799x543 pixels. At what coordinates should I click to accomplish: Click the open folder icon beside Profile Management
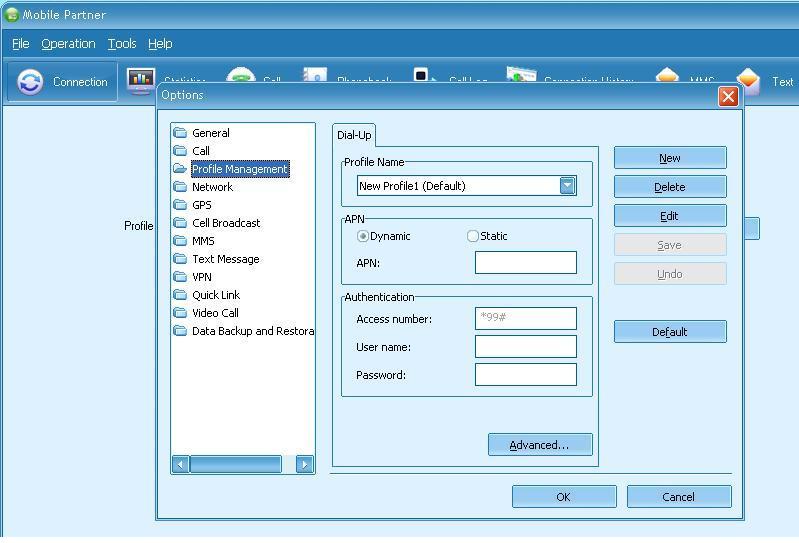pyautogui.click(x=180, y=169)
